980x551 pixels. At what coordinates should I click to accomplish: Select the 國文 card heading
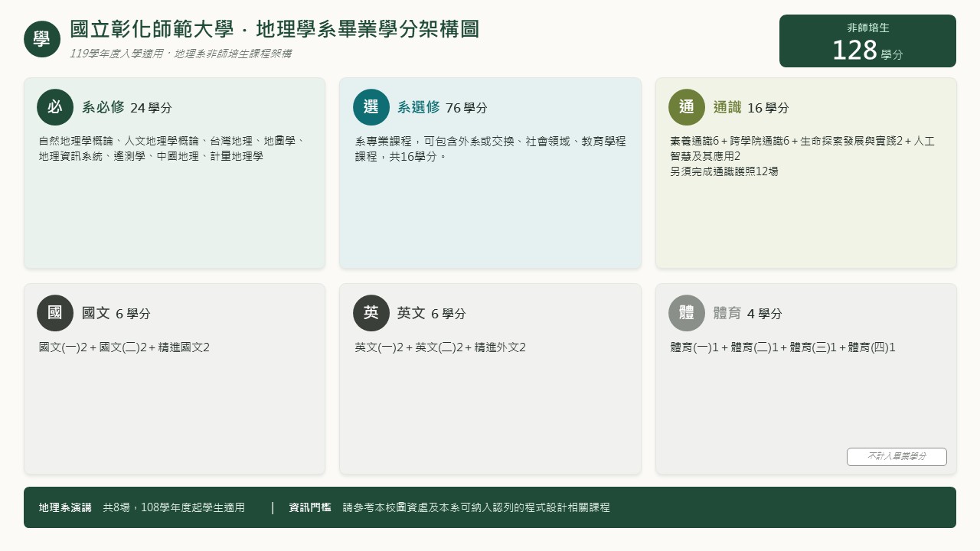(x=96, y=314)
